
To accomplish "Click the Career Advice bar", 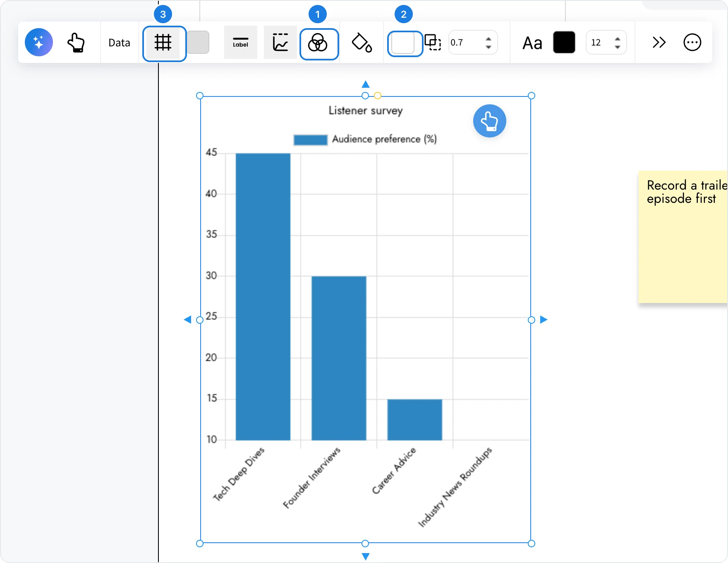I will click(x=415, y=419).
